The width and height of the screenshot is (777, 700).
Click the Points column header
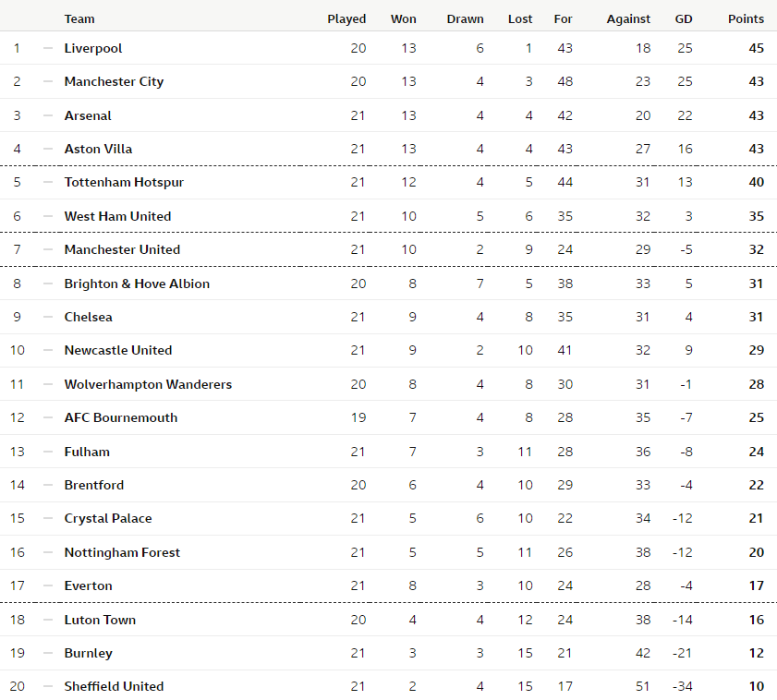pyautogui.click(x=746, y=18)
